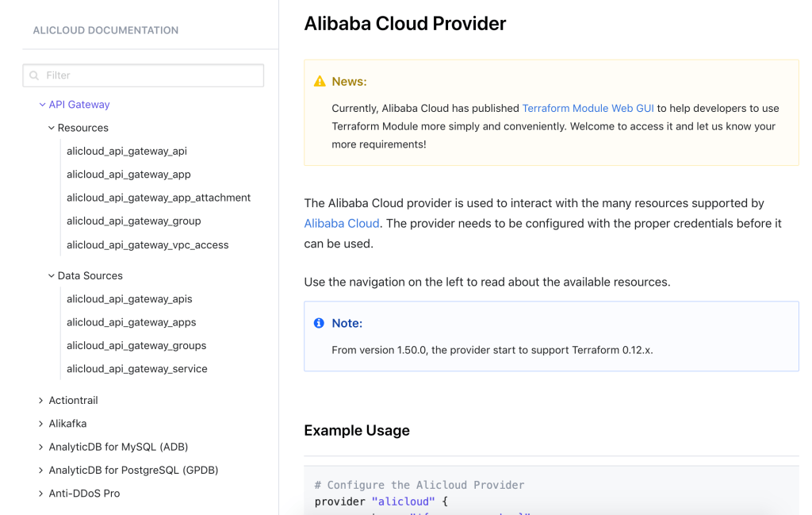Focus the Filter input field
Image resolution: width=812 pixels, height=515 pixels.
pyautogui.click(x=151, y=75)
